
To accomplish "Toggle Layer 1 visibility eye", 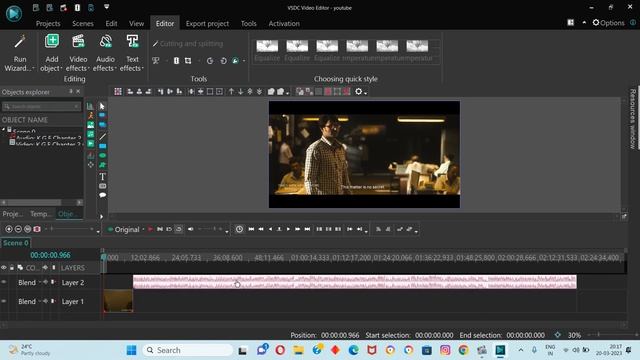I will pos(4,301).
